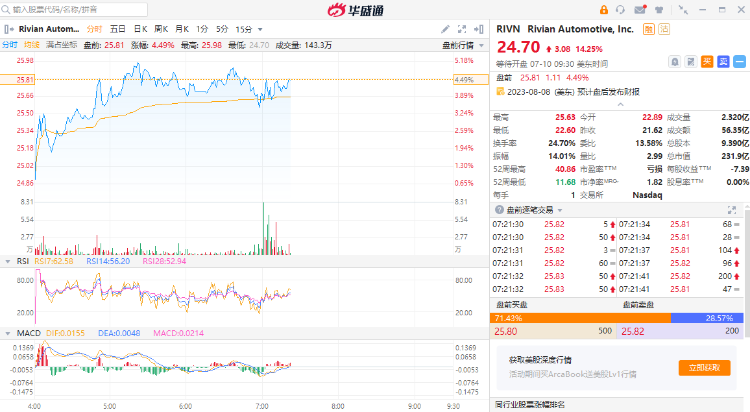Click the 立即获取 button

pyautogui.click(x=704, y=368)
